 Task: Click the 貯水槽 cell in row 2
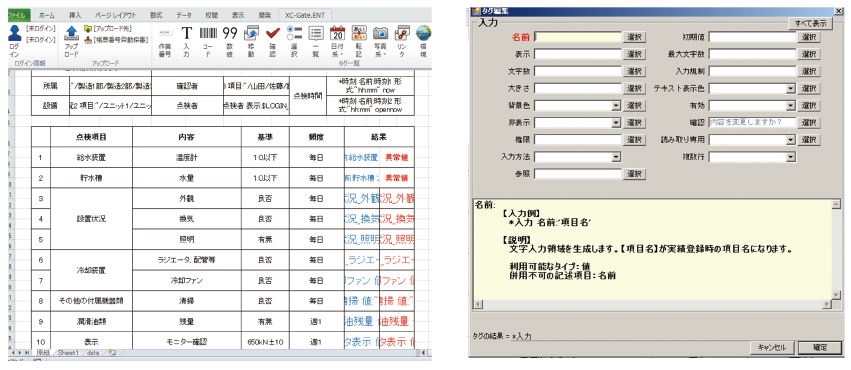pos(91,178)
